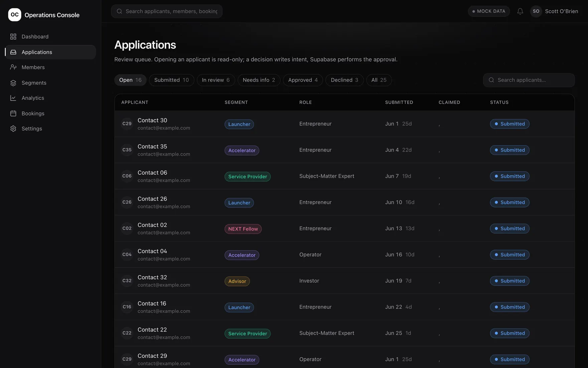Click the C35 avatar for Contact 35
This screenshot has height=368, width=588.
pos(127,150)
